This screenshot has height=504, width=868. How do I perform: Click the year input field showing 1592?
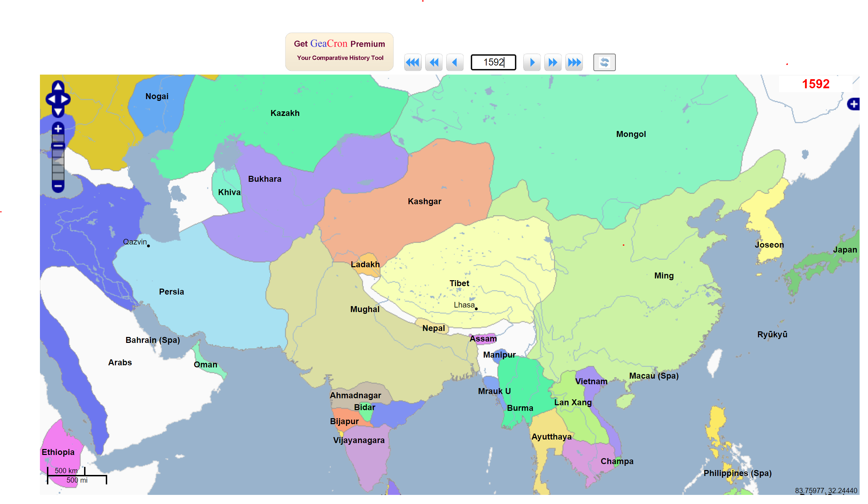pyautogui.click(x=493, y=63)
